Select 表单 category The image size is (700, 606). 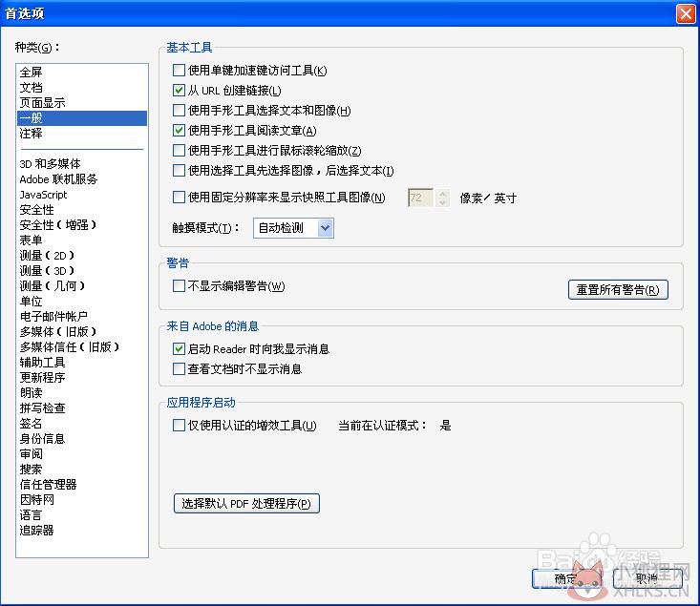point(82,240)
